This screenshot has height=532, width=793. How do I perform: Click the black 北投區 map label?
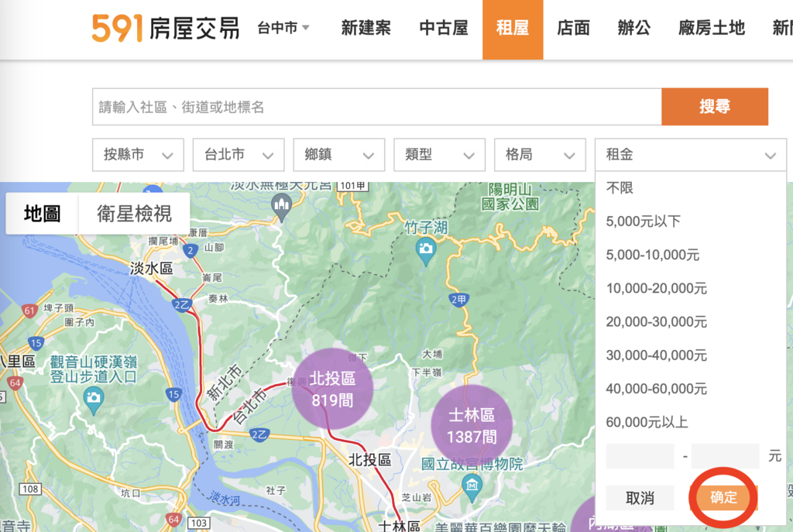[x=369, y=460]
